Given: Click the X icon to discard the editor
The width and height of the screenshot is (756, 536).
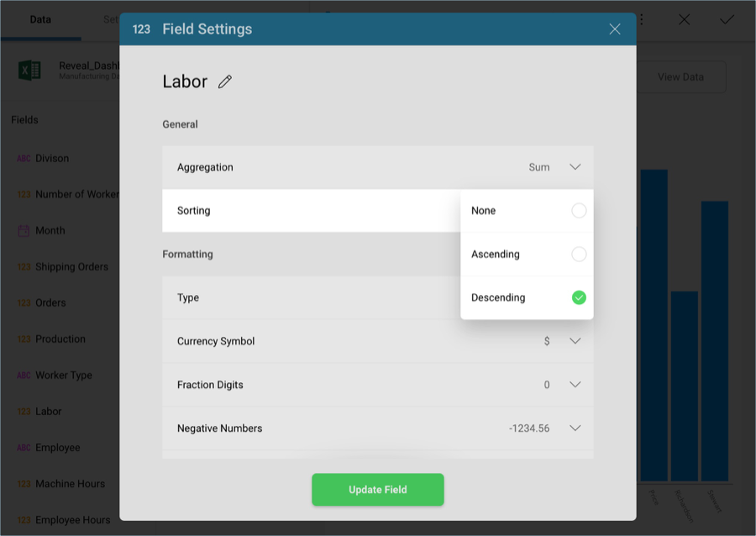Looking at the screenshot, I should (685, 19).
